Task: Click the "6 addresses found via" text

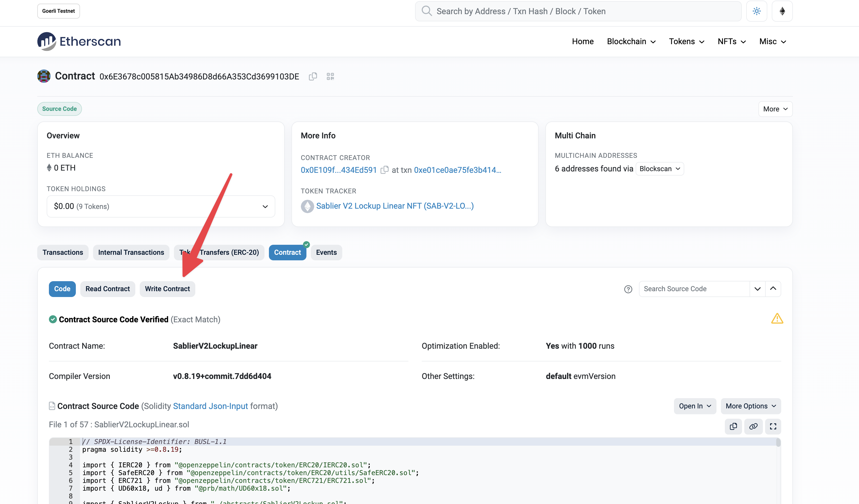Action: [x=594, y=169]
